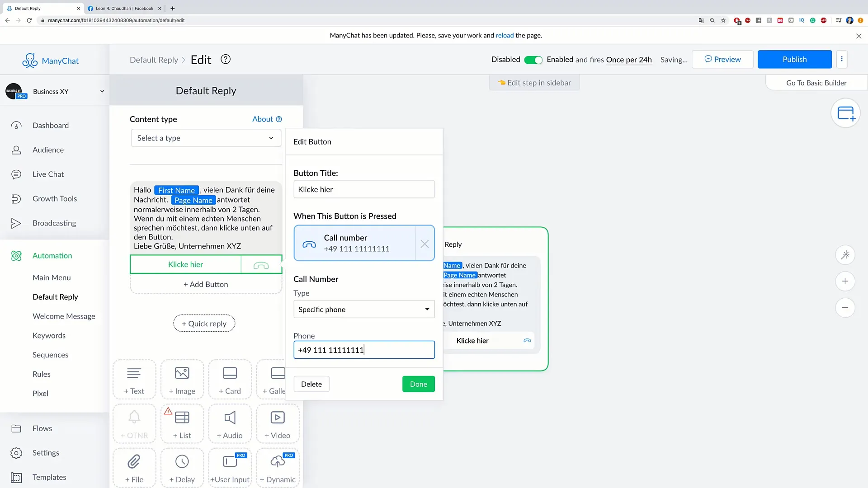Add a Delay block

(182, 469)
